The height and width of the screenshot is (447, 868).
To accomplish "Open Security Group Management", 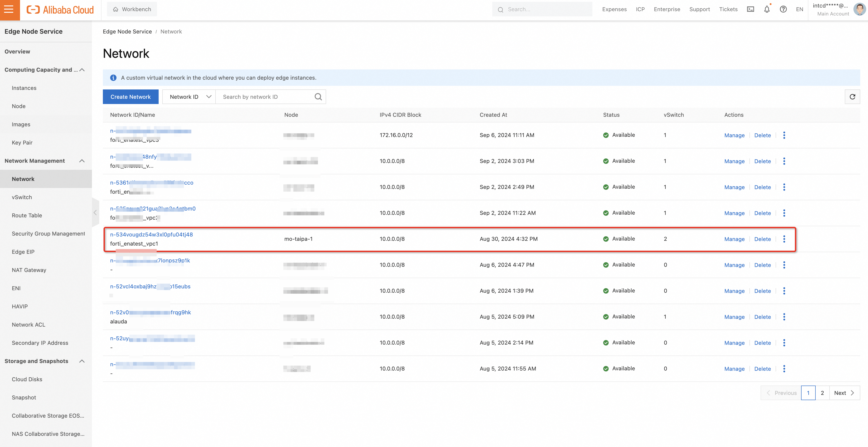I will tap(48, 234).
